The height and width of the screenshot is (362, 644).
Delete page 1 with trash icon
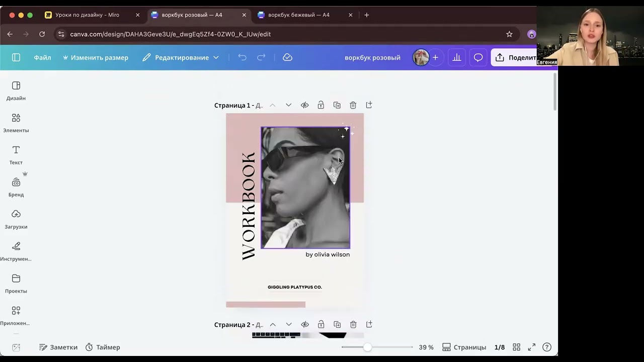pos(353,105)
